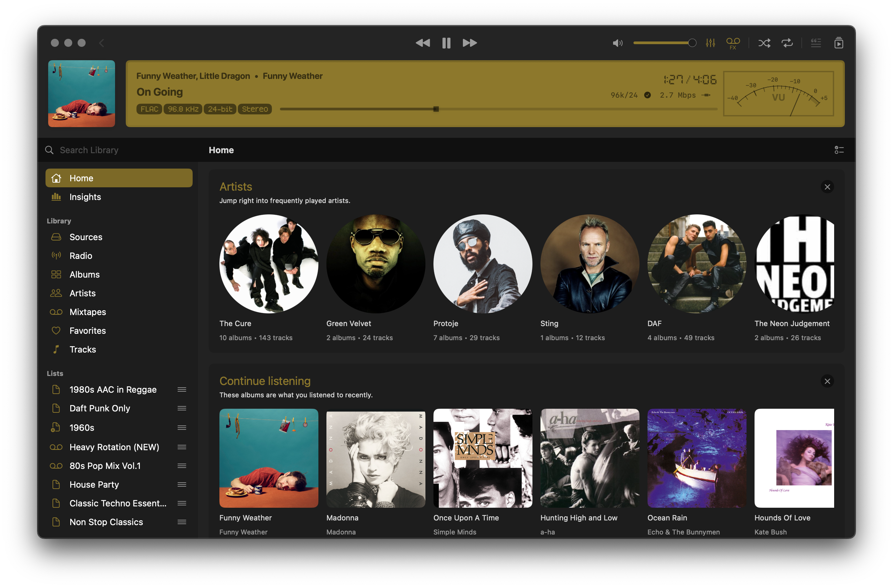Toggle shuffle mode
Screen dimensions: 893x588
pyautogui.click(x=764, y=43)
